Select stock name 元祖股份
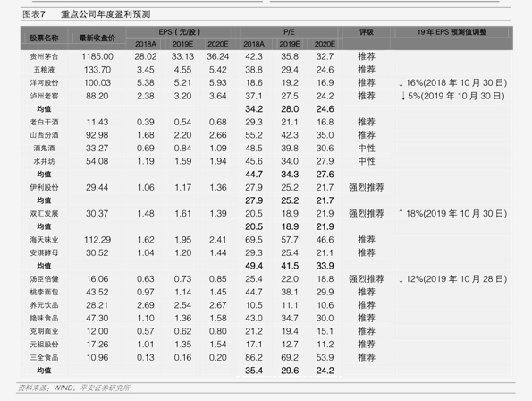Viewport: 532px width, 401px height. [x=44, y=345]
